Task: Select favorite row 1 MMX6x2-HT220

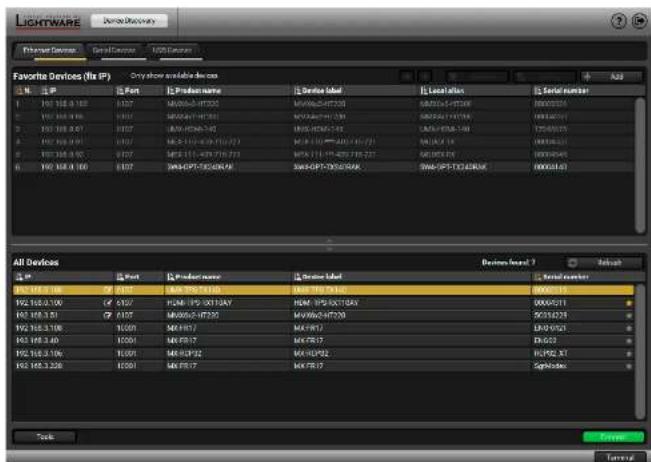Action: click(x=323, y=104)
